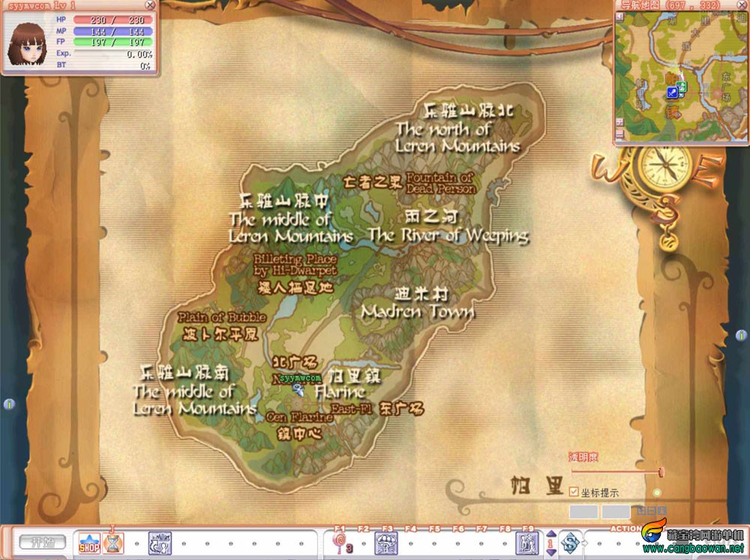Switch hotbar page up with the up arrow
Image resolution: width=750 pixels, height=560 pixels.
(550, 535)
